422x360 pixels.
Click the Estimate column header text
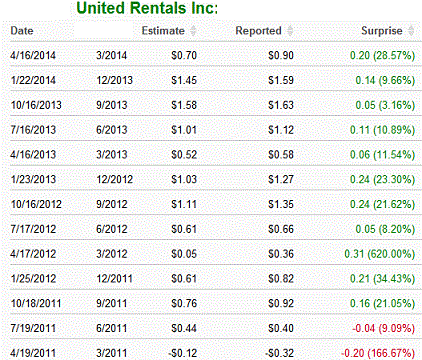point(163,31)
